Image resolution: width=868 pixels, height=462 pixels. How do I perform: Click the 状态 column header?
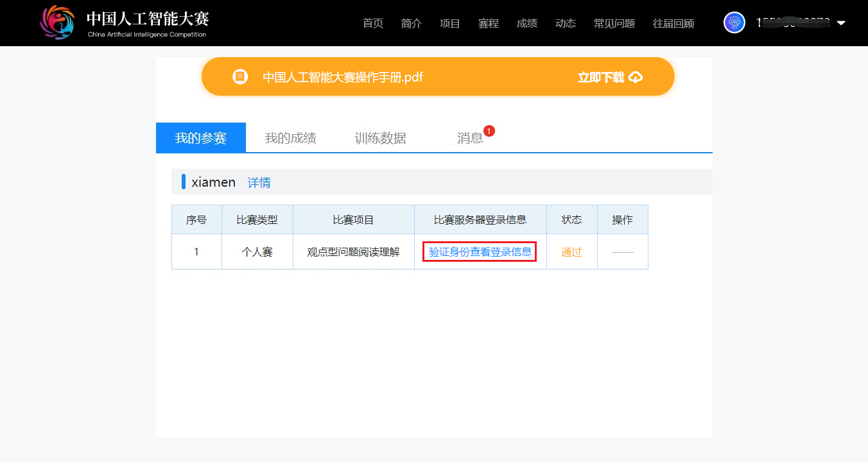[x=572, y=219]
